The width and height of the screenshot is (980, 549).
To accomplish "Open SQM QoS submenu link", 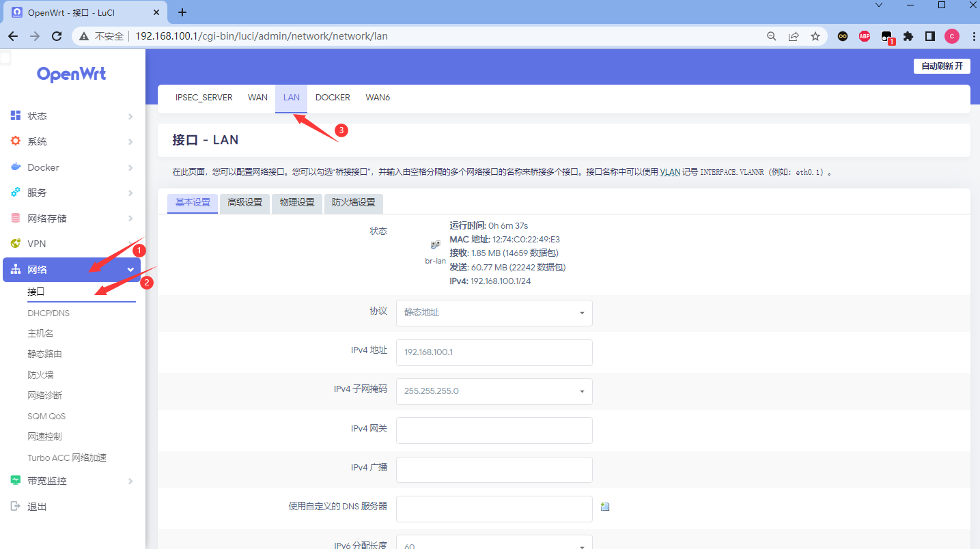I will [x=46, y=416].
